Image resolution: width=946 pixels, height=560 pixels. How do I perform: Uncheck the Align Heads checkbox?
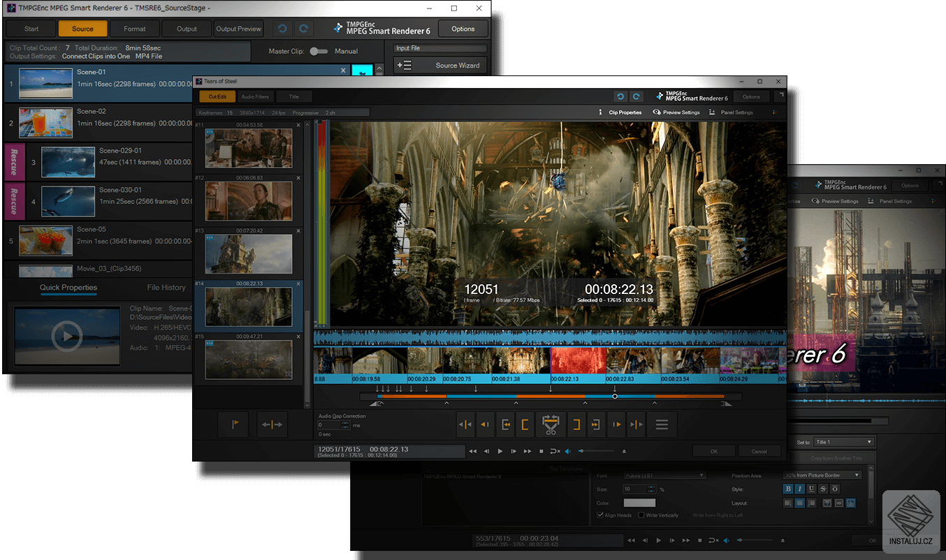coord(601,515)
